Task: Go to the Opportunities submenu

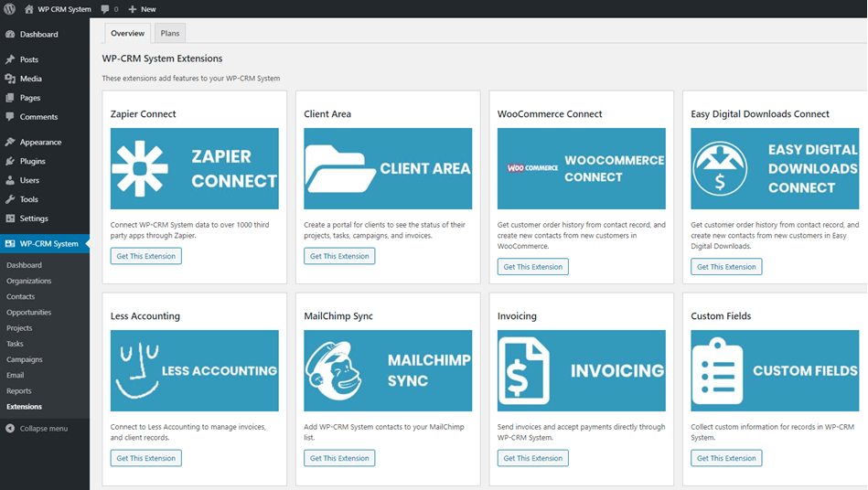Action: pos(28,313)
